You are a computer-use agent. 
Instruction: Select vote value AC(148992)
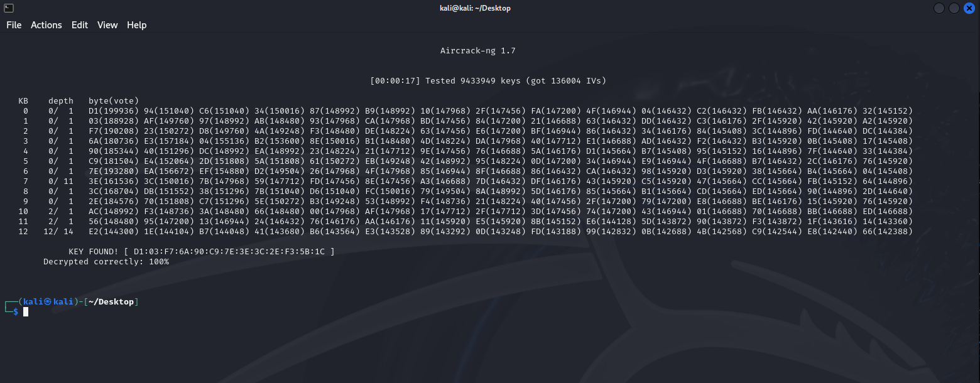(x=114, y=212)
